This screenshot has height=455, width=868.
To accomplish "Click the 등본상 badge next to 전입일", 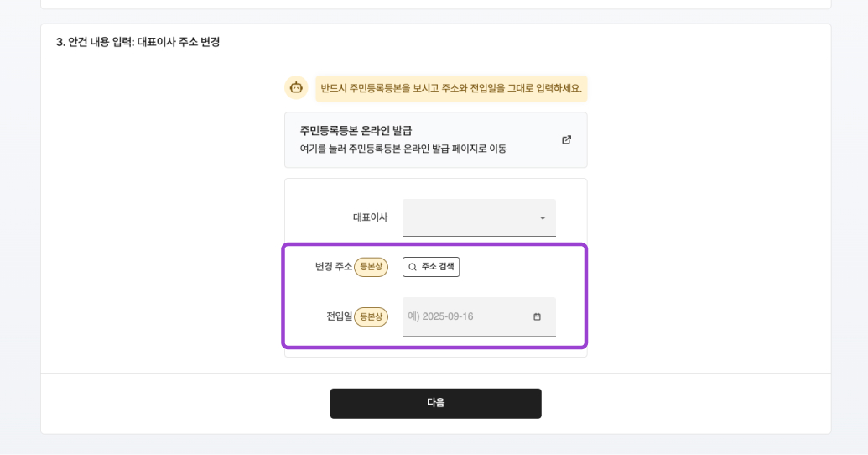I will click(371, 316).
